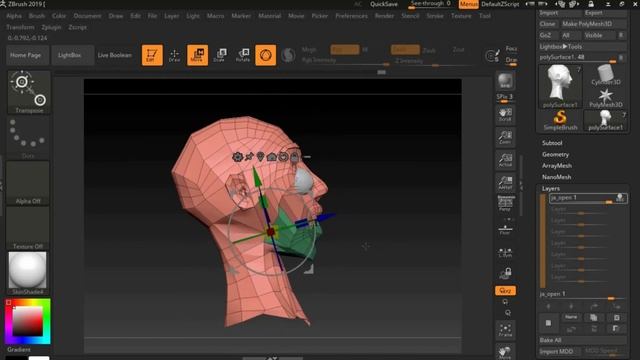Click the Bake All button

(583, 340)
